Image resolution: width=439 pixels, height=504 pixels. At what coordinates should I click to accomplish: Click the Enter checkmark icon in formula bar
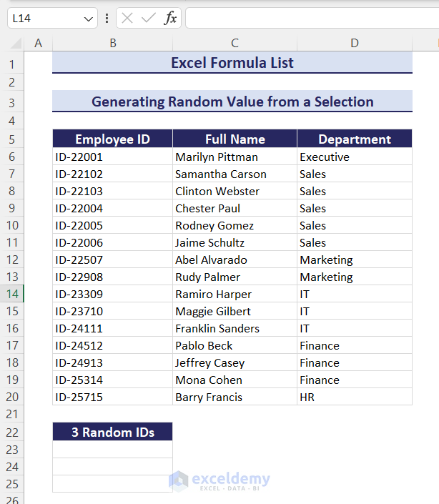148,19
